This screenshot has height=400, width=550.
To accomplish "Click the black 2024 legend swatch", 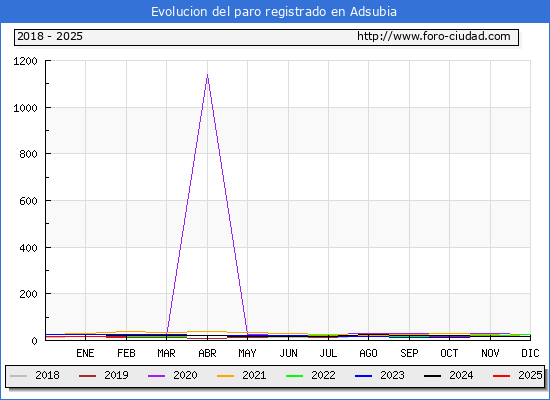I will (x=432, y=376).
